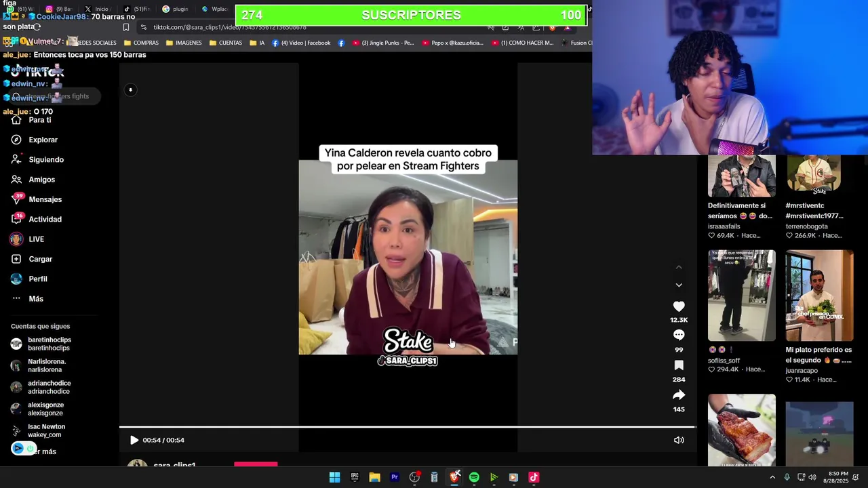Open baretinhoclips followed account

(x=41, y=344)
